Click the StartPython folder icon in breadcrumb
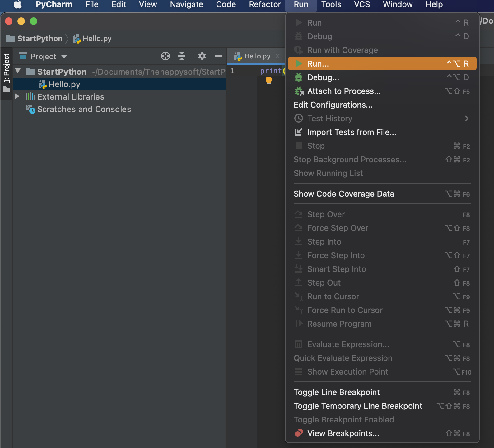 (x=11, y=38)
